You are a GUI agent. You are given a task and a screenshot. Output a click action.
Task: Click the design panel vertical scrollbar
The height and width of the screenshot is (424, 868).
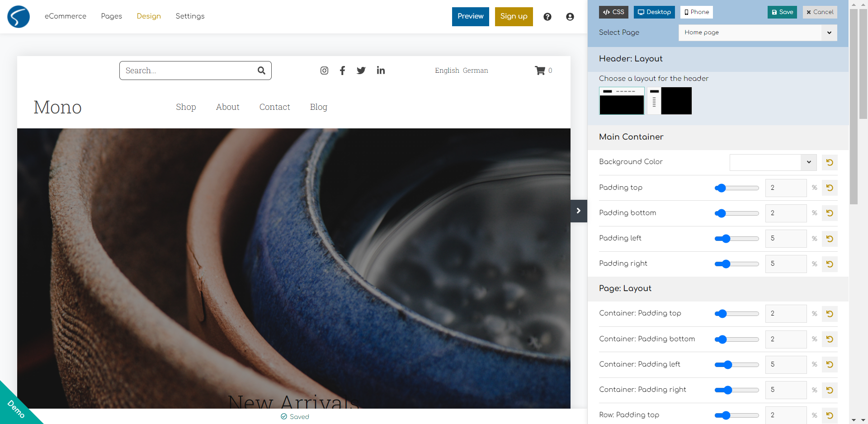[x=854, y=107]
